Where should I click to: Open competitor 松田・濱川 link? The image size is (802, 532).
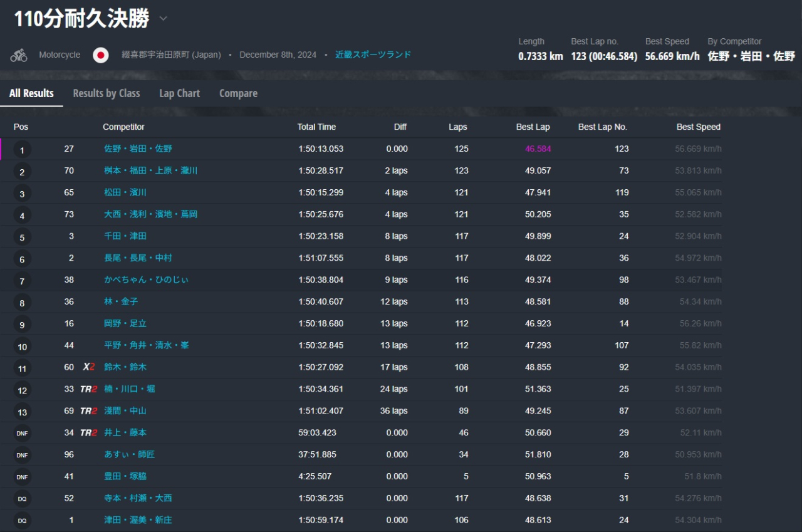point(125,192)
